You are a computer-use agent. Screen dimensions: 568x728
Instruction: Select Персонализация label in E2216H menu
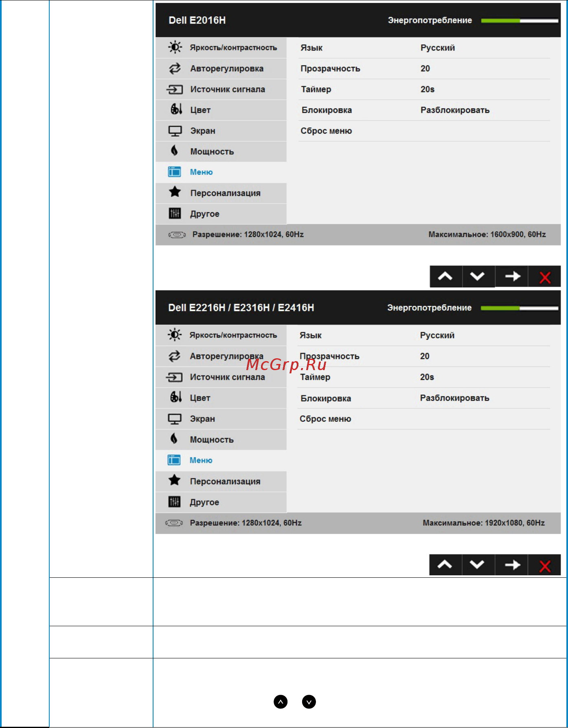coord(225,481)
